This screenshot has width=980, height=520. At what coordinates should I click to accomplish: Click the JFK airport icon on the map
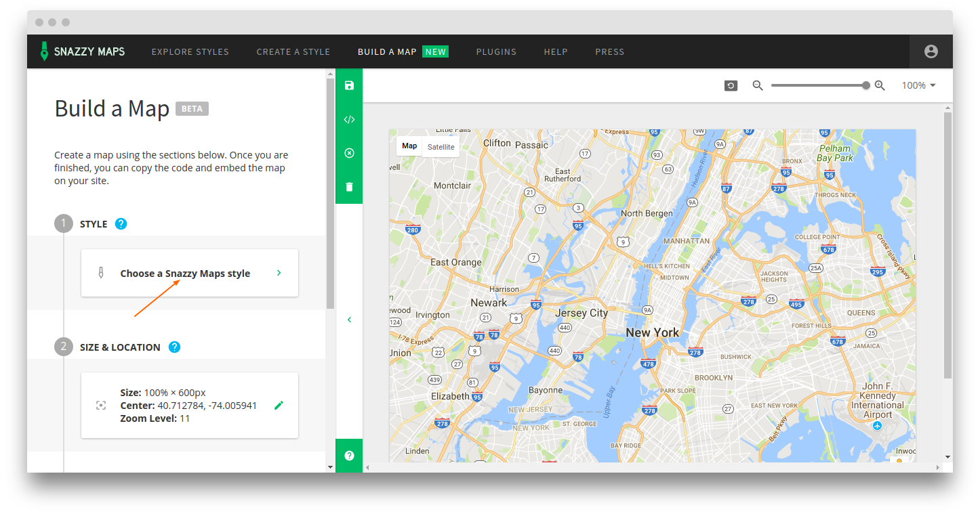[x=878, y=425]
